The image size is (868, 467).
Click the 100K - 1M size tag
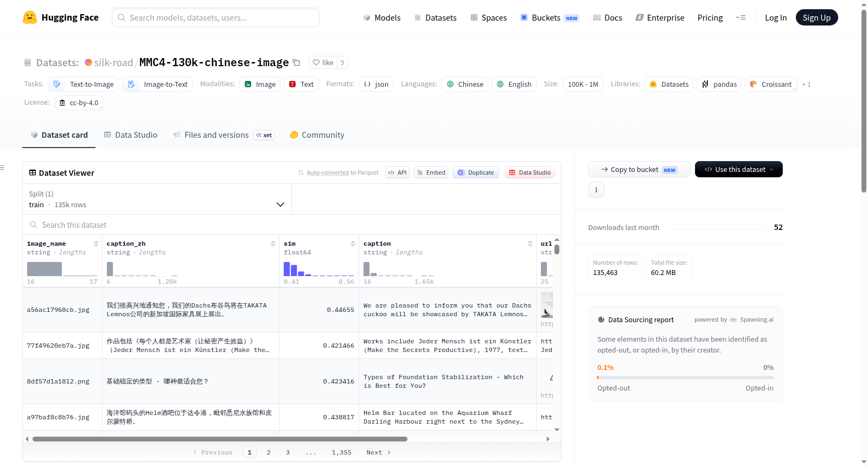583,84
